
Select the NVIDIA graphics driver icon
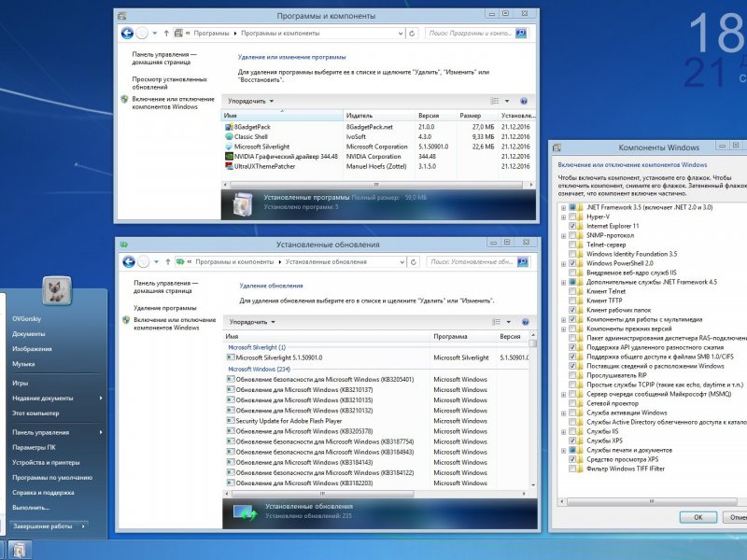[x=229, y=156]
